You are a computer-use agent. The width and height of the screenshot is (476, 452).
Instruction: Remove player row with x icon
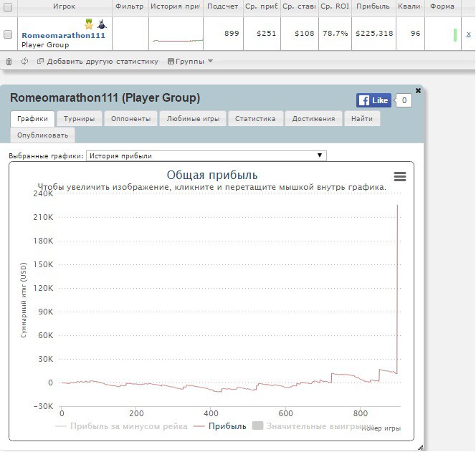(468, 34)
